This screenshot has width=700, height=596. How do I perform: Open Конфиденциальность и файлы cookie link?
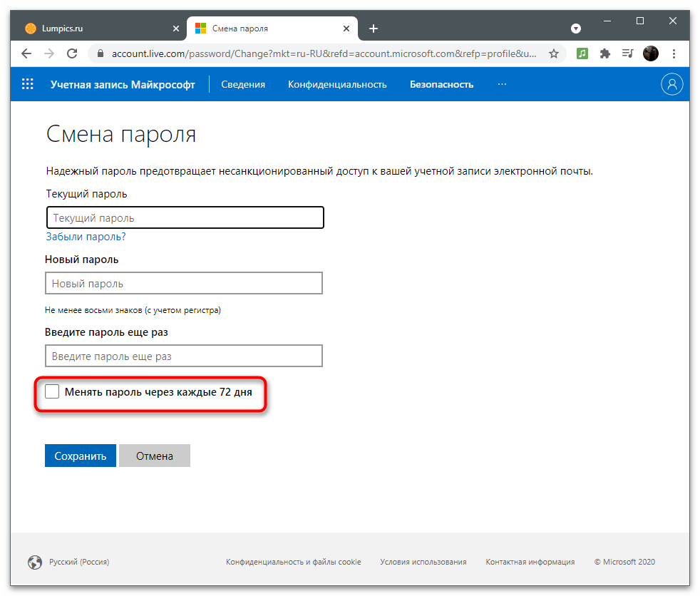(x=293, y=562)
